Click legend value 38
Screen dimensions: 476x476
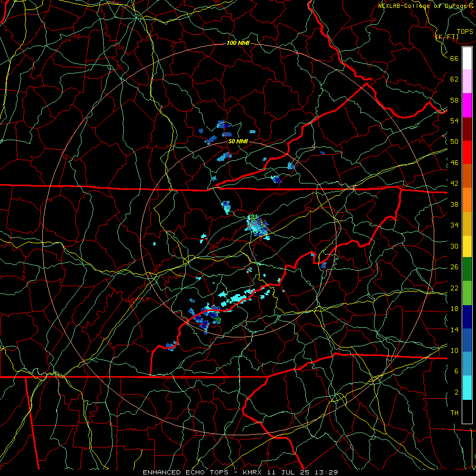pos(454,205)
